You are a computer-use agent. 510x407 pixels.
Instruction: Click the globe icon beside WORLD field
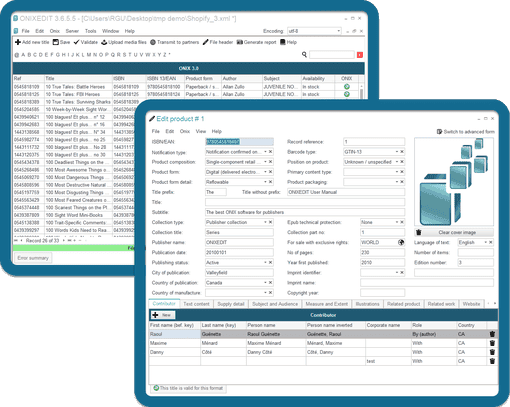coord(401,242)
